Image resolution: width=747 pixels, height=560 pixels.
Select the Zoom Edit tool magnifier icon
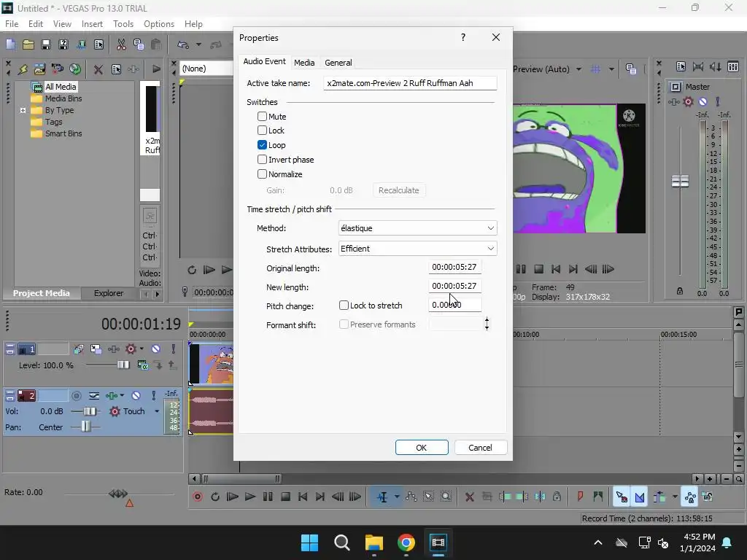pos(446,497)
